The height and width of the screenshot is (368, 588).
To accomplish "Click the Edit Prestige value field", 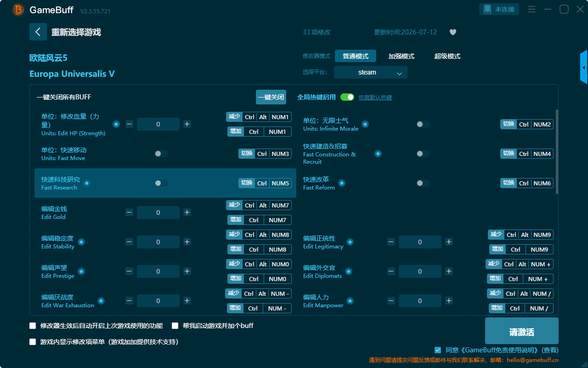I will [158, 271].
